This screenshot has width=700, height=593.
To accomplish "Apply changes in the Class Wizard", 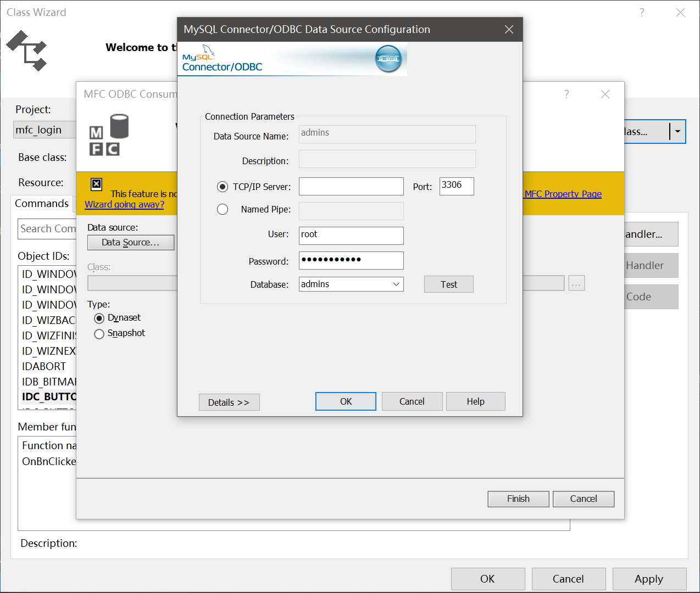I will pyautogui.click(x=649, y=579).
